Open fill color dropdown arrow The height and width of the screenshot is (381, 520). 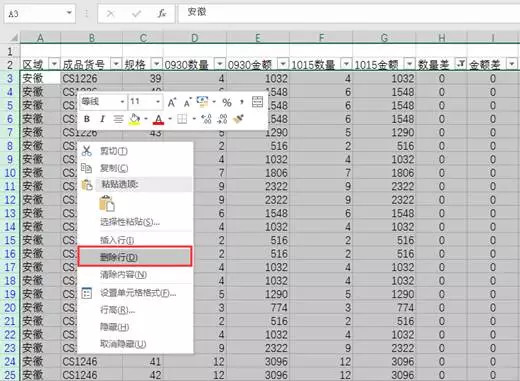[146, 119]
